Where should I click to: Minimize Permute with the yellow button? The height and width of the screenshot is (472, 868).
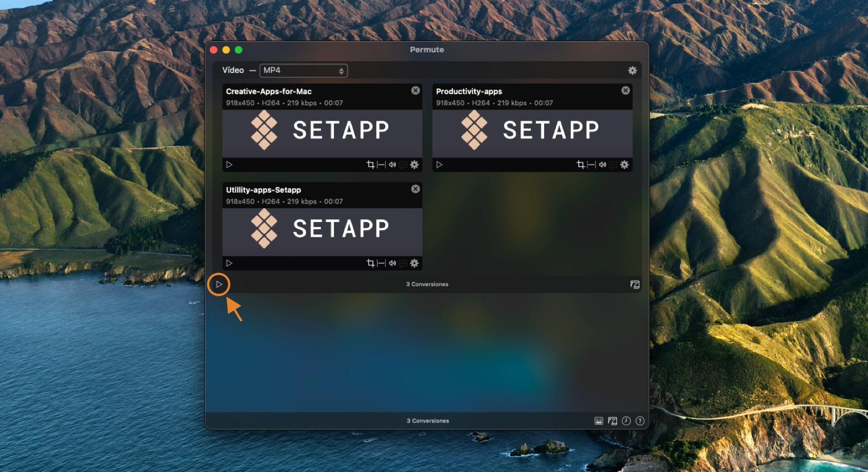coord(226,50)
